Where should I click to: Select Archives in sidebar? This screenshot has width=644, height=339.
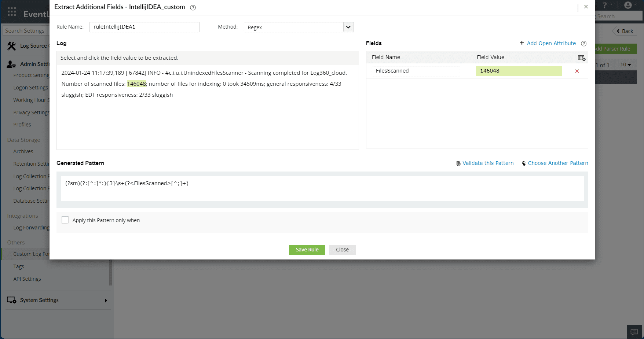point(23,151)
